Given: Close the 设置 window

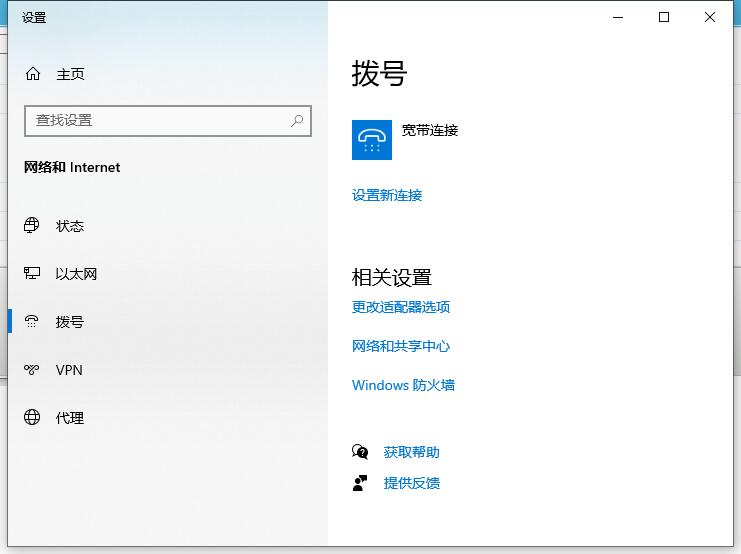Looking at the screenshot, I should pyautogui.click(x=710, y=17).
